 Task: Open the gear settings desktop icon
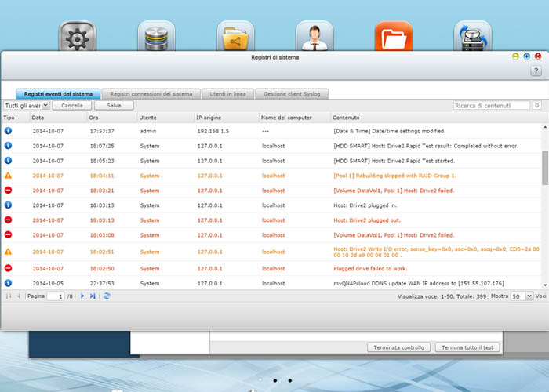pos(78,37)
